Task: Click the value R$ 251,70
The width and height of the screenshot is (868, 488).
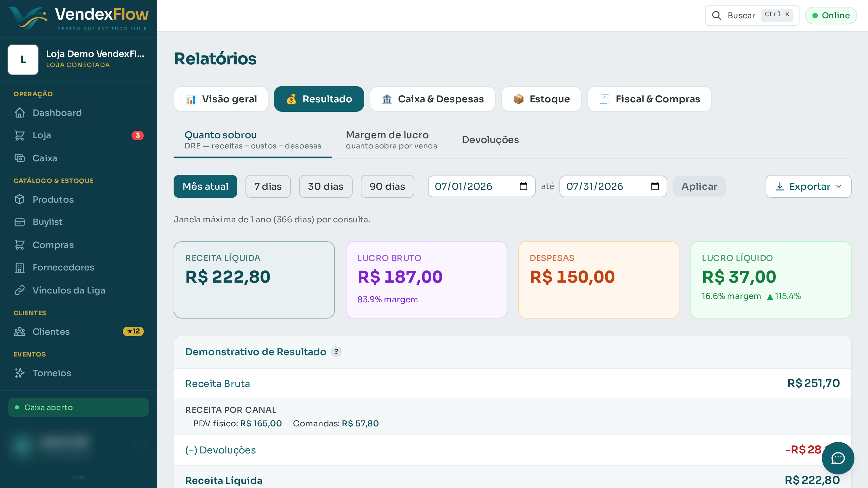Action: coord(814,383)
